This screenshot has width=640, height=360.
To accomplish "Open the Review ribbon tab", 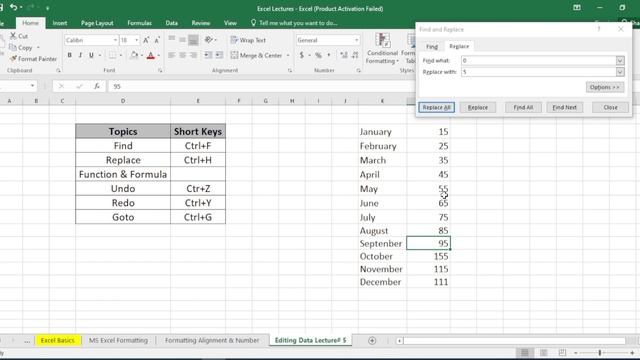I will pyautogui.click(x=201, y=23).
